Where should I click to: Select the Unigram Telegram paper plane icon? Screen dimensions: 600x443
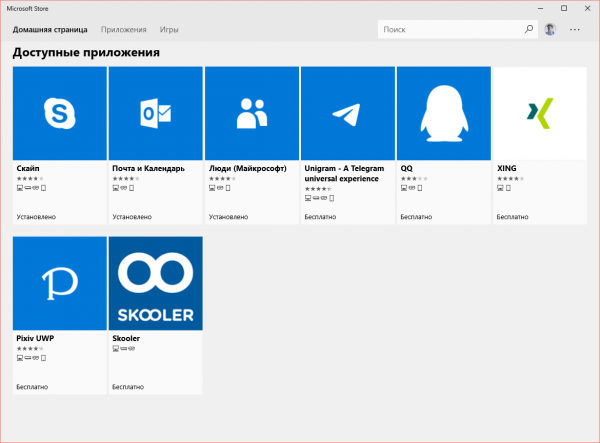pos(347,114)
